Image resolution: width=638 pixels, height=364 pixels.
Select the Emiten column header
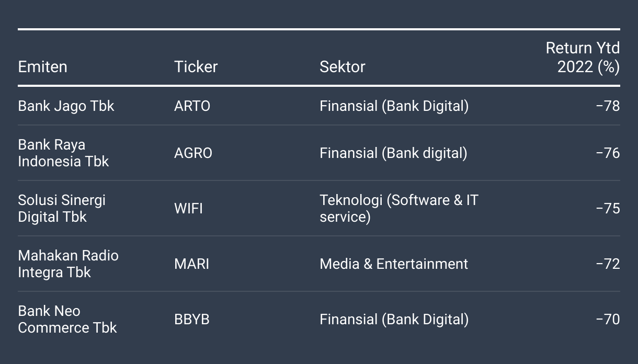(42, 67)
